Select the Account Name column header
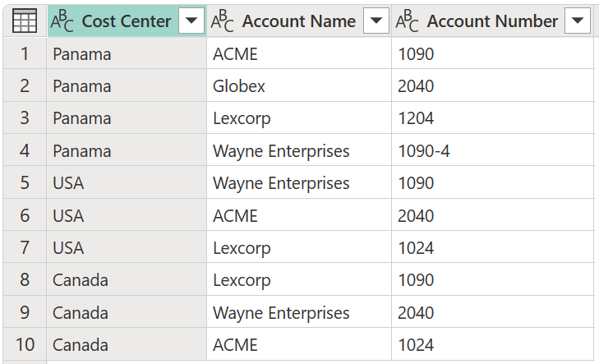Viewport: 599px width, 364px height. click(299, 21)
